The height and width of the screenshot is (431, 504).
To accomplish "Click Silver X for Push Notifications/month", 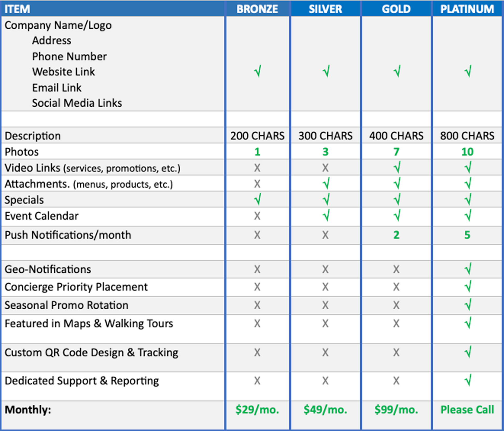I will (x=325, y=235).
